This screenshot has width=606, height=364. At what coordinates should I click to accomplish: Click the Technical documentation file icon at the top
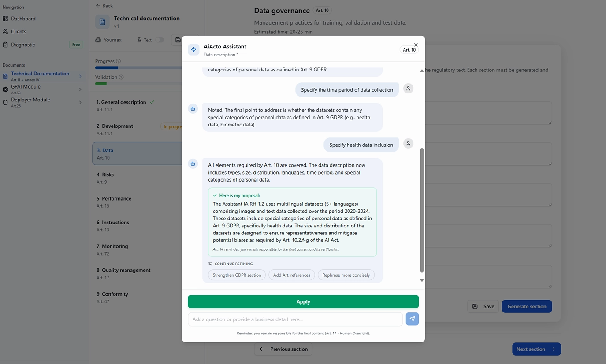pos(102,21)
